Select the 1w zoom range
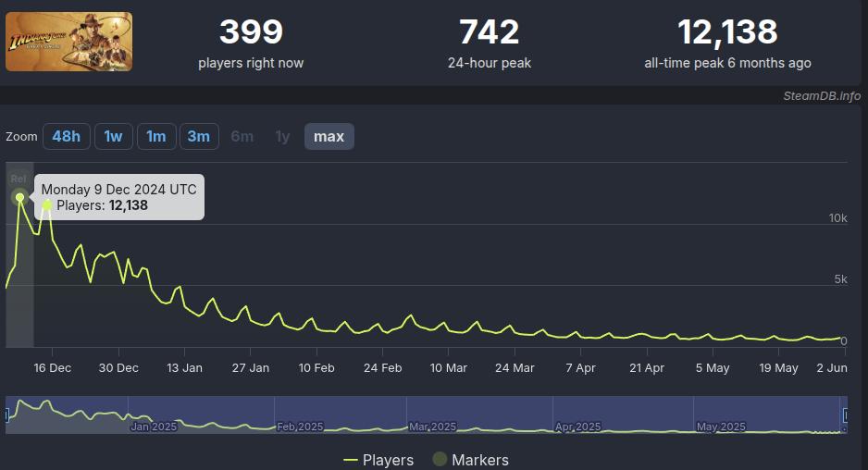 point(114,136)
